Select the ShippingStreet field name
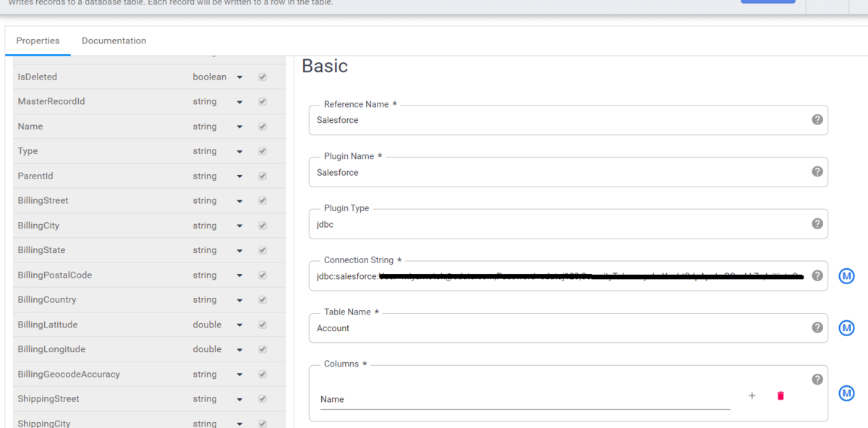868x428 pixels. pyautogui.click(x=48, y=399)
